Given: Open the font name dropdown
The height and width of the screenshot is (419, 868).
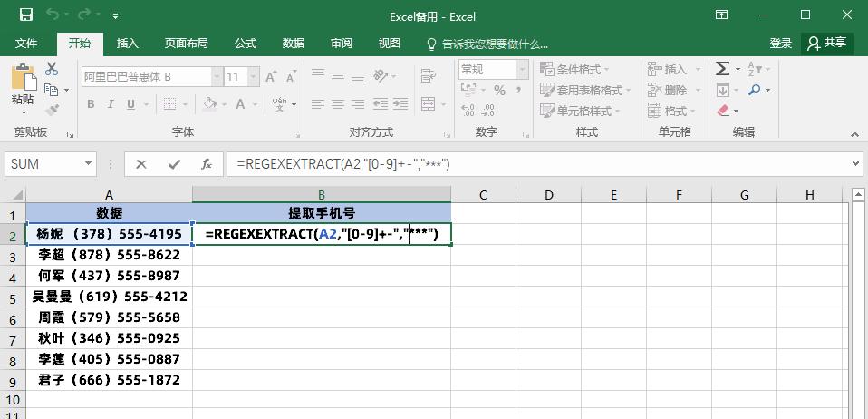Looking at the screenshot, I should tap(214, 77).
